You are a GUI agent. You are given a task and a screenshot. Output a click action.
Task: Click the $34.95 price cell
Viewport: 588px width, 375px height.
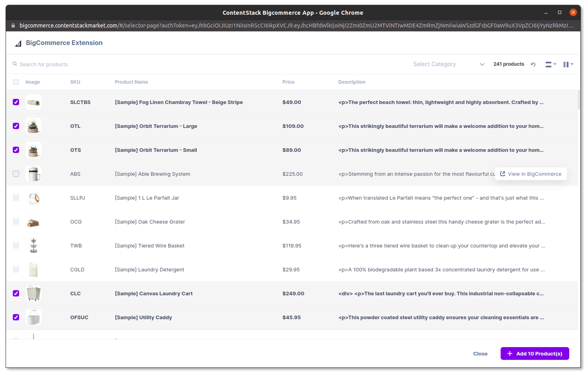pyautogui.click(x=291, y=221)
